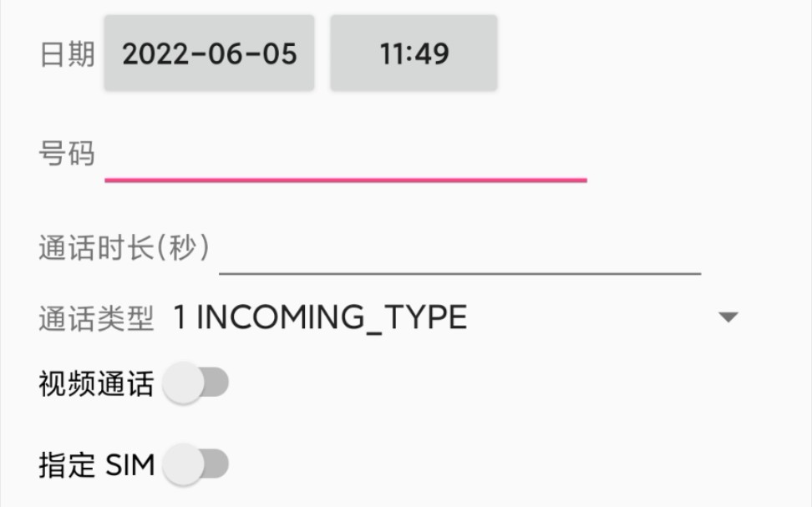Open the 通话类型 call type dropdown
812x507 pixels.
[455, 317]
